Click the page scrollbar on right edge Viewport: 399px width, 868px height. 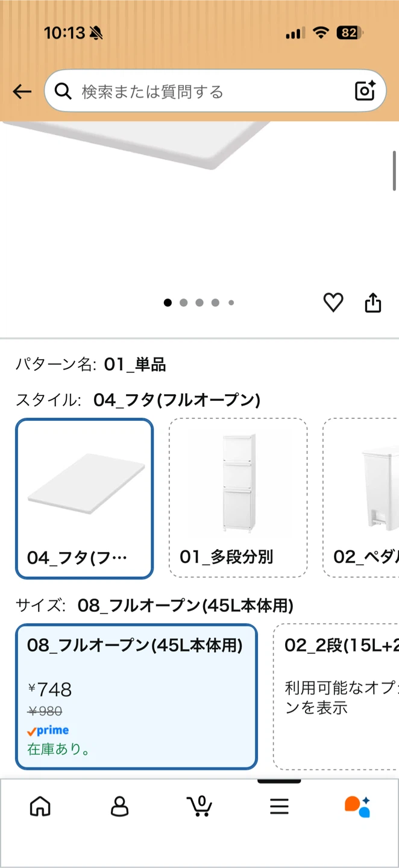tap(395, 171)
